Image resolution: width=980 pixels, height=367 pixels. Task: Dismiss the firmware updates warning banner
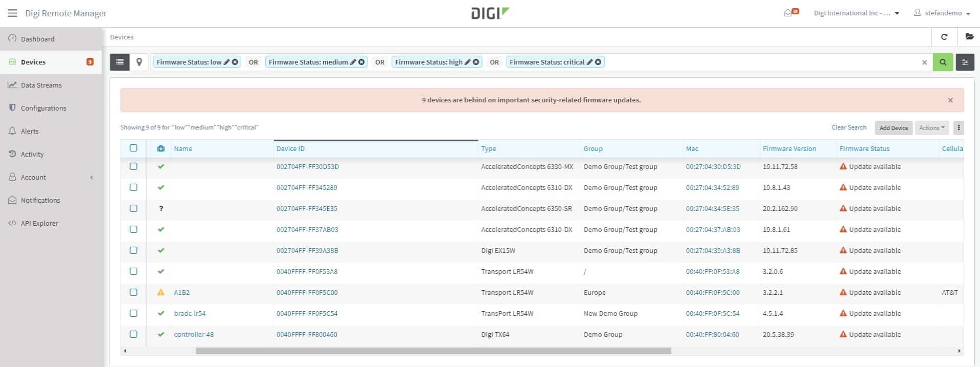point(950,100)
